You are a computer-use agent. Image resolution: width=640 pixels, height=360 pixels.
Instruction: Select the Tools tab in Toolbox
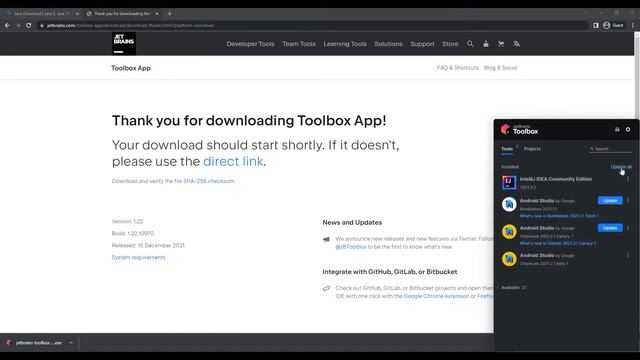(x=507, y=149)
